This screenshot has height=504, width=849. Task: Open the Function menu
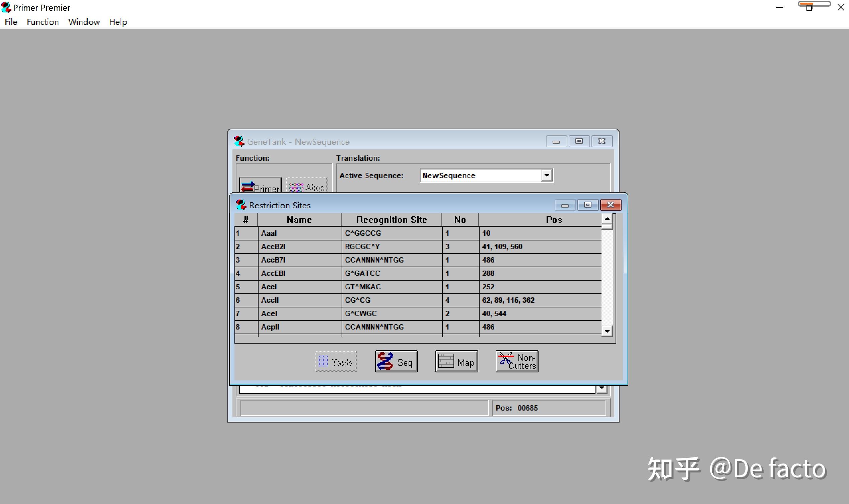[x=43, y=22]
